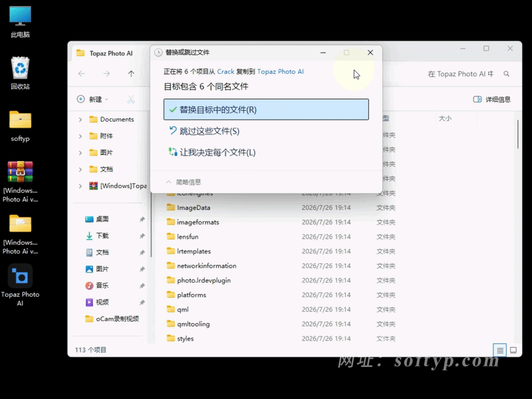The width and height of the screenshot is (532, 399).
Task: Click the Explorer back arrow
Action: 81,74
